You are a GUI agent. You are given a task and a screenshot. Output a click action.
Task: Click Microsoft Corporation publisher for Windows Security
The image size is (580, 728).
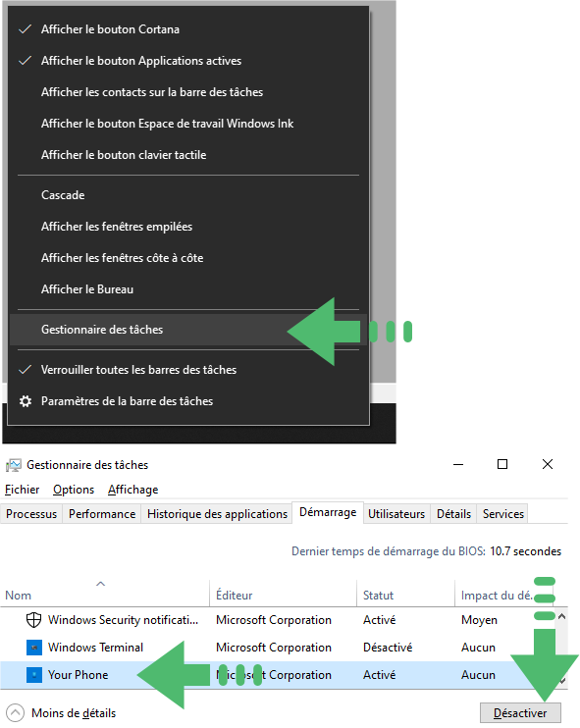(x=274, y=620)
